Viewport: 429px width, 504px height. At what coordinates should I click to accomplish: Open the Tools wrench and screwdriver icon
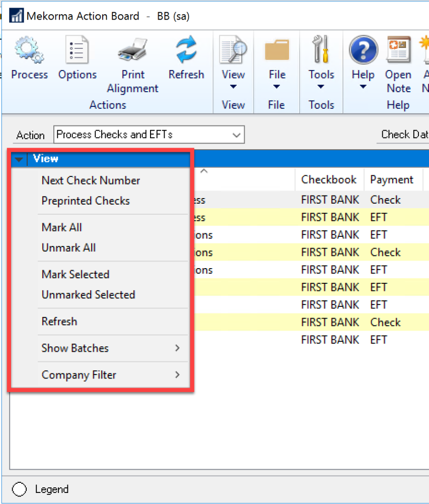321,49
